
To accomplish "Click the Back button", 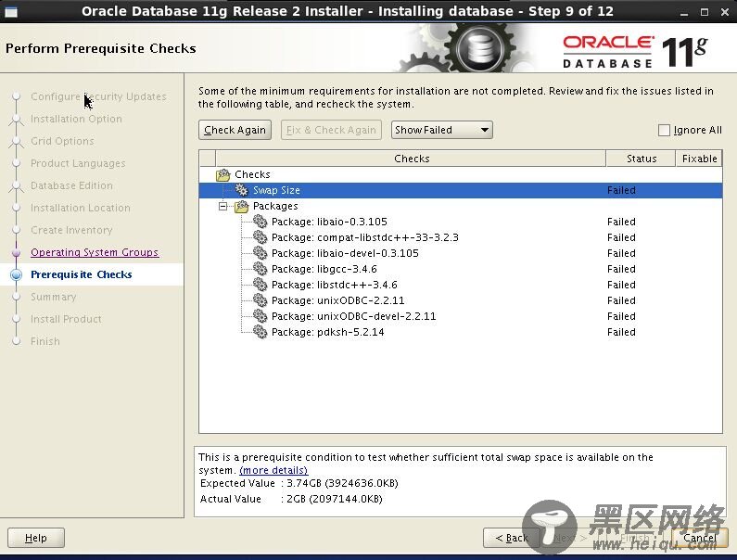I will point(512,538).
